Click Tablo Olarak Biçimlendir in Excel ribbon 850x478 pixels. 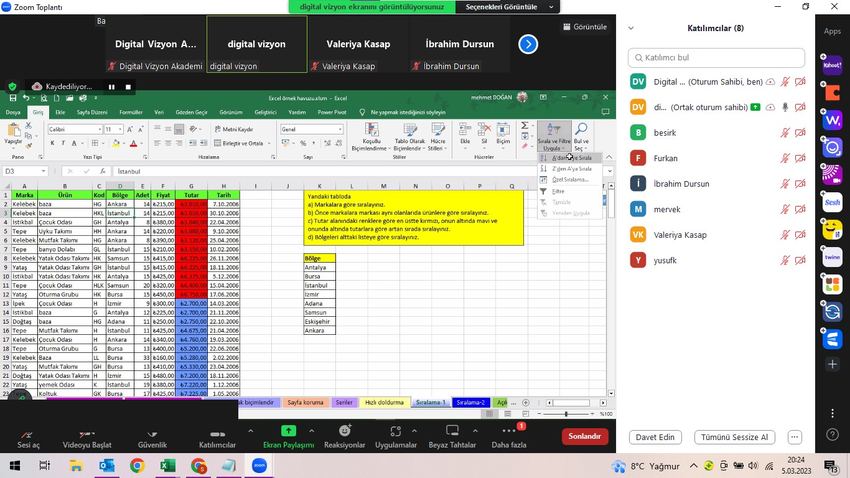[409, 137]
